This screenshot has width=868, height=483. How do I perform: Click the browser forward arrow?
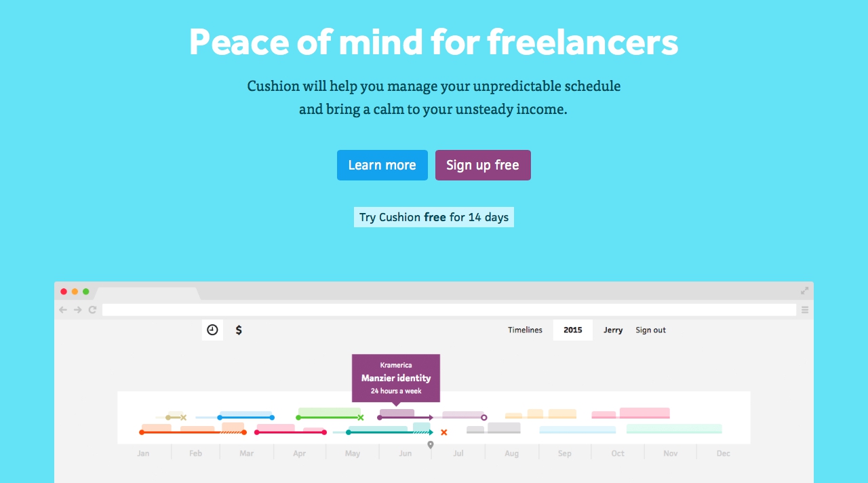click(x=78, y=309)
